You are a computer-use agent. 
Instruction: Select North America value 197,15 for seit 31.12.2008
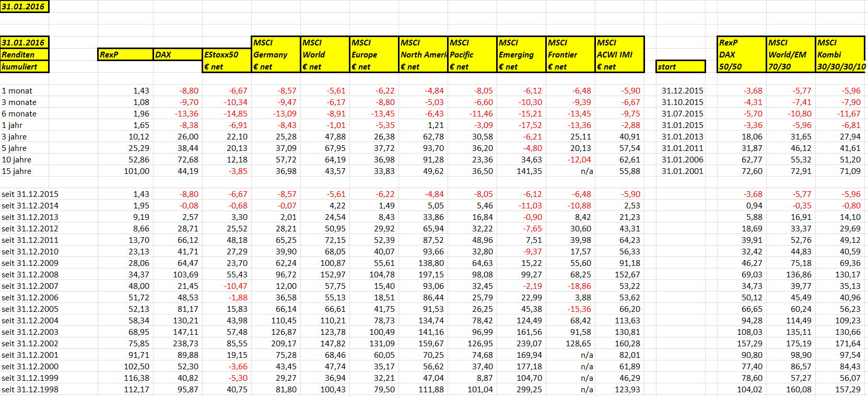coord(431,275)
